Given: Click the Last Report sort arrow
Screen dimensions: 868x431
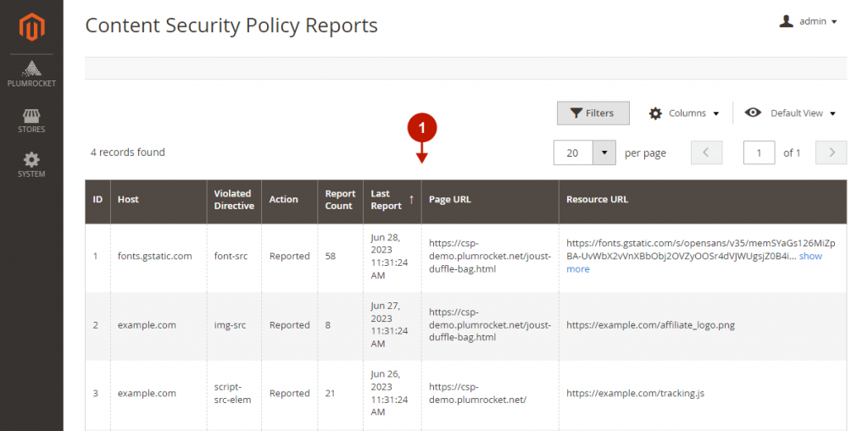Looking at the screenshot, I should tap(411, 200).
